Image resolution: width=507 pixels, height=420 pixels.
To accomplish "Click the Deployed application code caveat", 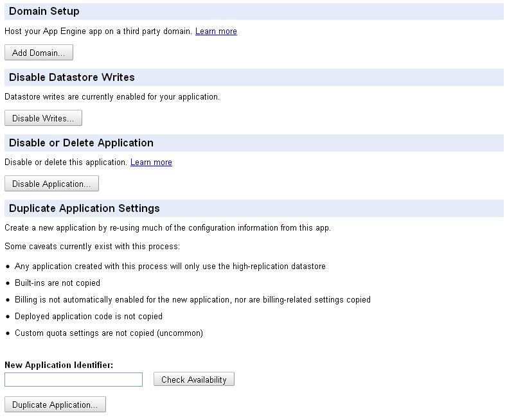I will pyautogui.click(x=88, y=317).
